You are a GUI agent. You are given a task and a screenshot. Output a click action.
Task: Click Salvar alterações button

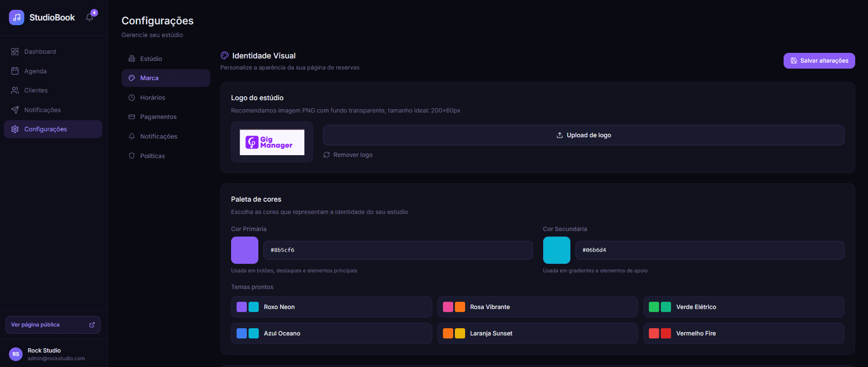pyautogui.click(x=819, y=61)
